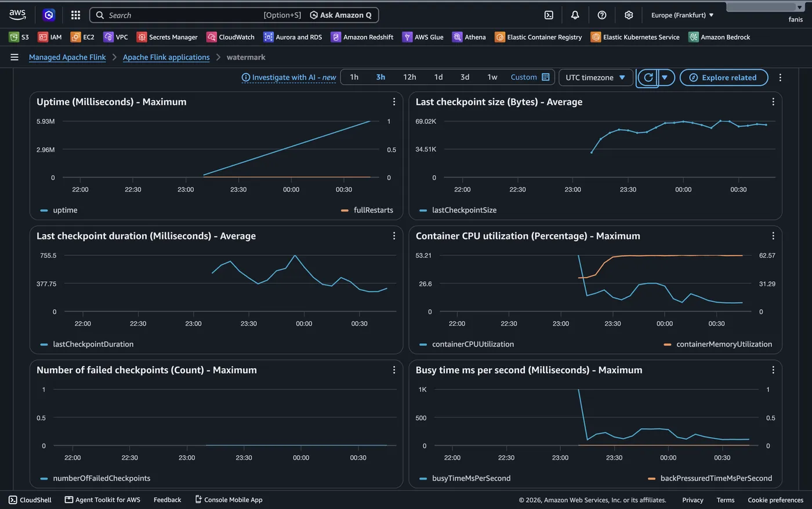Select the 12h time range
The image size is (812, 509).
409,77
